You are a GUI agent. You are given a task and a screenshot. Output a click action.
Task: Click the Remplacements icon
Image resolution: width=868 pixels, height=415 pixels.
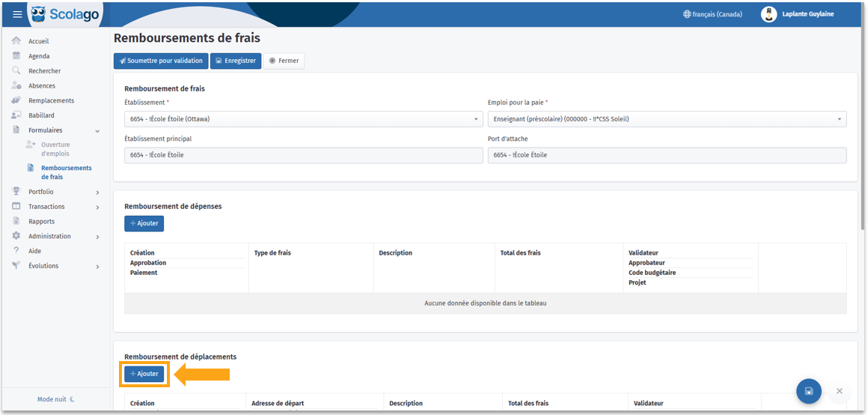coord(16,100)
